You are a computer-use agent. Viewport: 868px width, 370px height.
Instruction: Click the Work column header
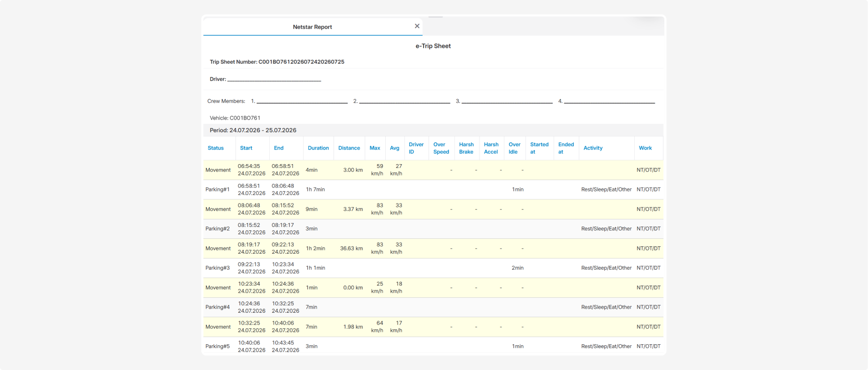pyautogui.click(x=645, y=148)
